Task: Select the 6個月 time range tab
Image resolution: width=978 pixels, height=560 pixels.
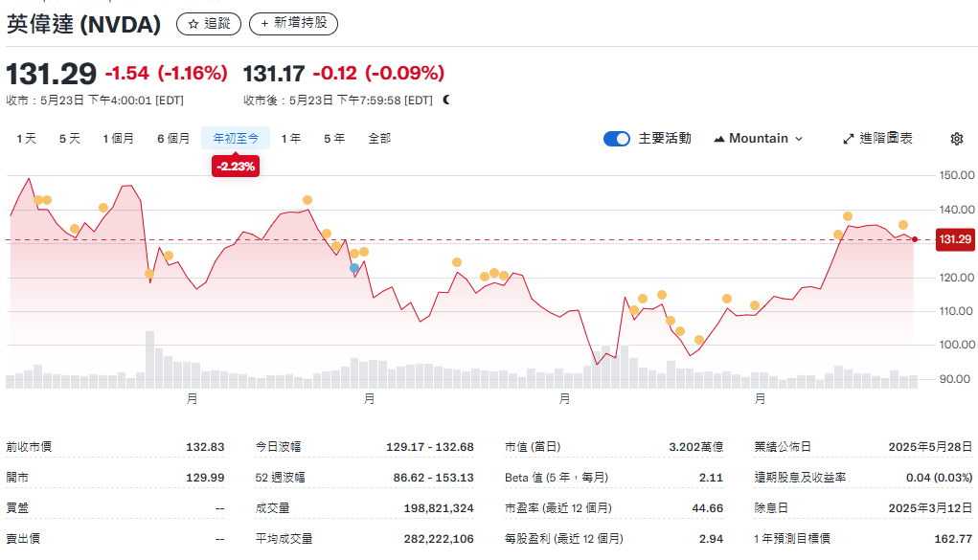Action: tap(173, 139)
